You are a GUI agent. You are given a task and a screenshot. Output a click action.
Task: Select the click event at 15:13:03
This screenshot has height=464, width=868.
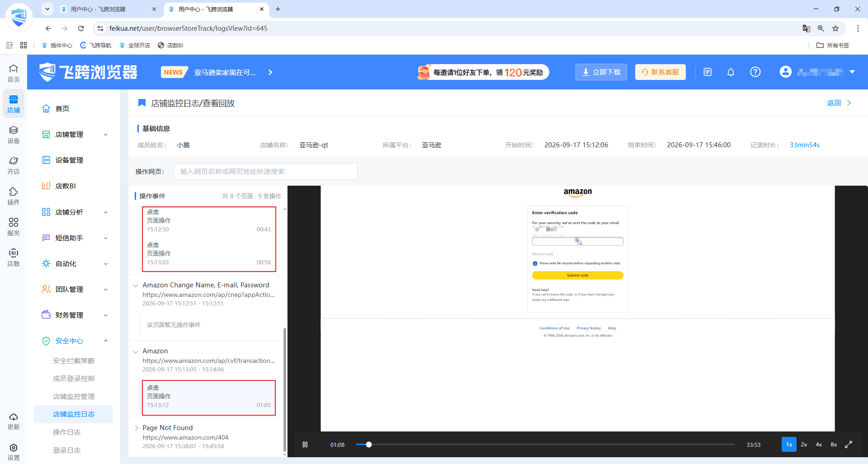pos(209,254)
